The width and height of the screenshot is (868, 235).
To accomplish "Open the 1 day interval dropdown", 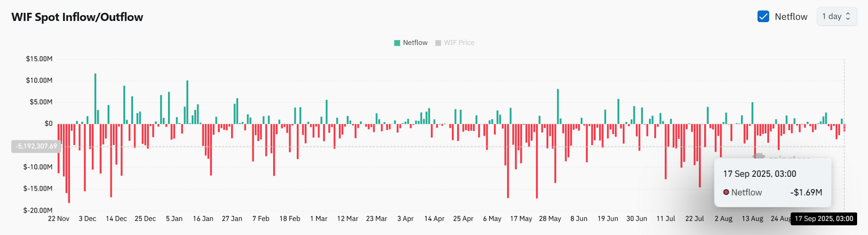I will click(x=836, y=16).
